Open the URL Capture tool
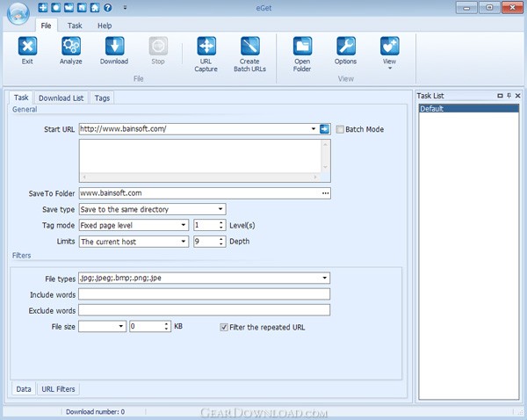527x420 pixels. (x=206, y=47)
